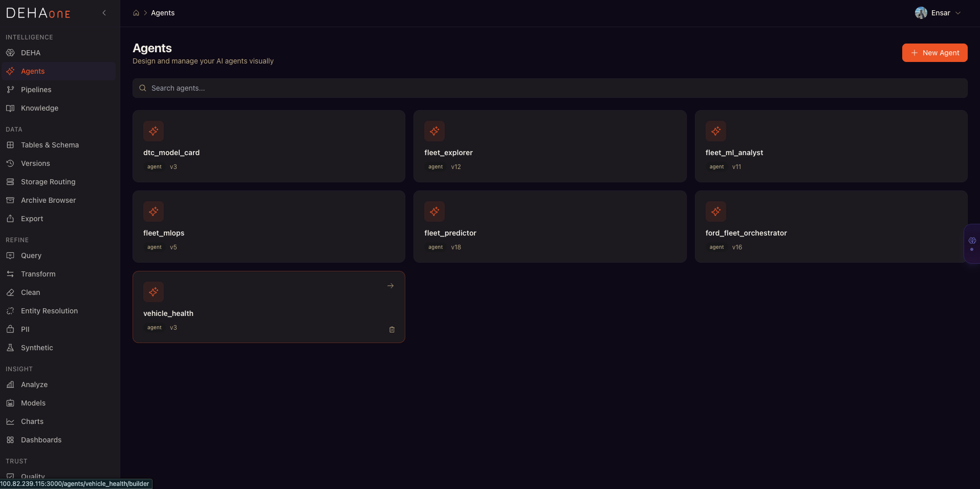Click the PII lock icon in sidebar
This screenshot has height=489, width=980.
[x=10, y=329]
